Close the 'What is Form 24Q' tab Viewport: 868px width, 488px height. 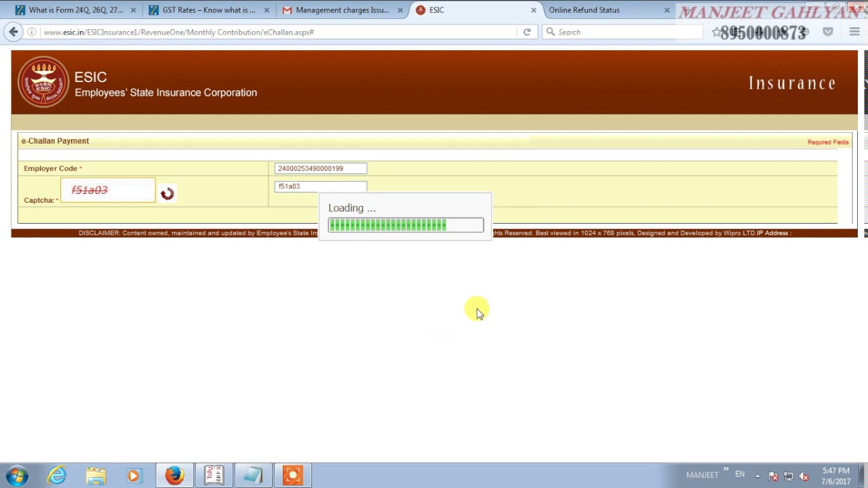(133, 10)
